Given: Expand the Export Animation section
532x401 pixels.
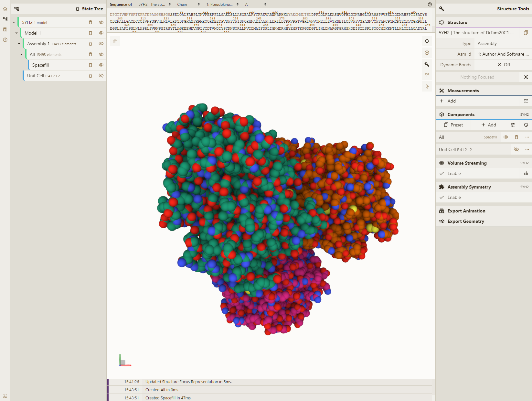Looking at the screenshot, I should 466,211.
